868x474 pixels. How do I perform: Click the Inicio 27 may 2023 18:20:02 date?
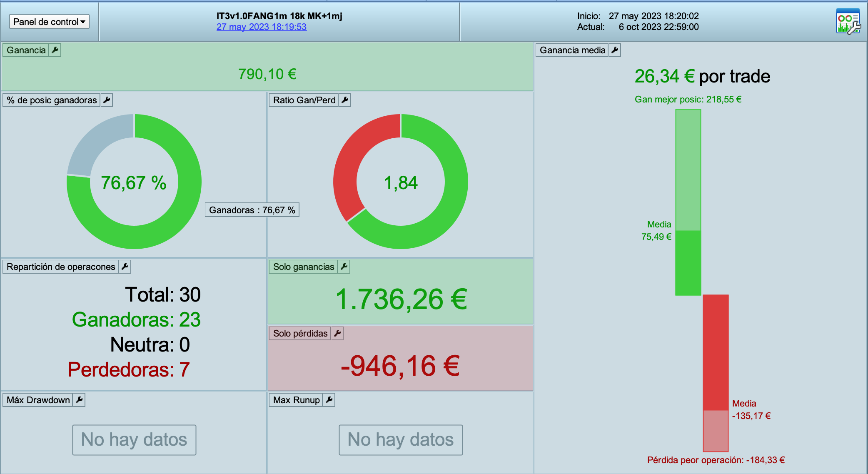(x=638, y=16)
